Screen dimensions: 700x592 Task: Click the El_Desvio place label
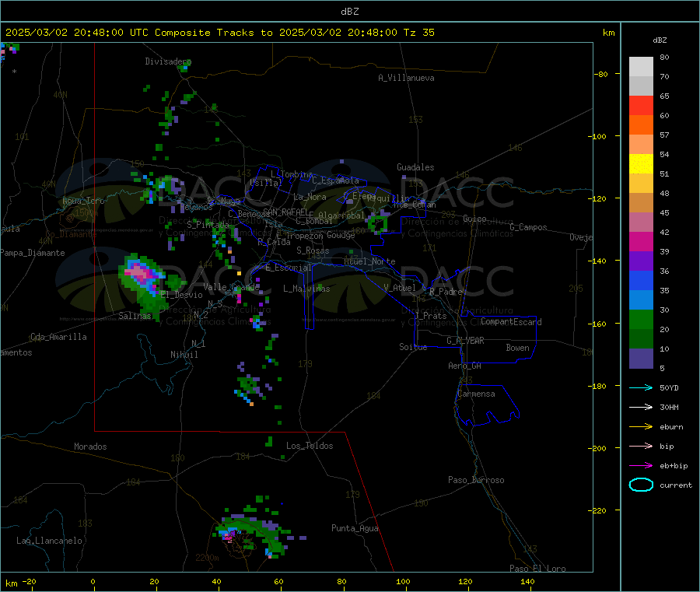(x=182, y=295)
